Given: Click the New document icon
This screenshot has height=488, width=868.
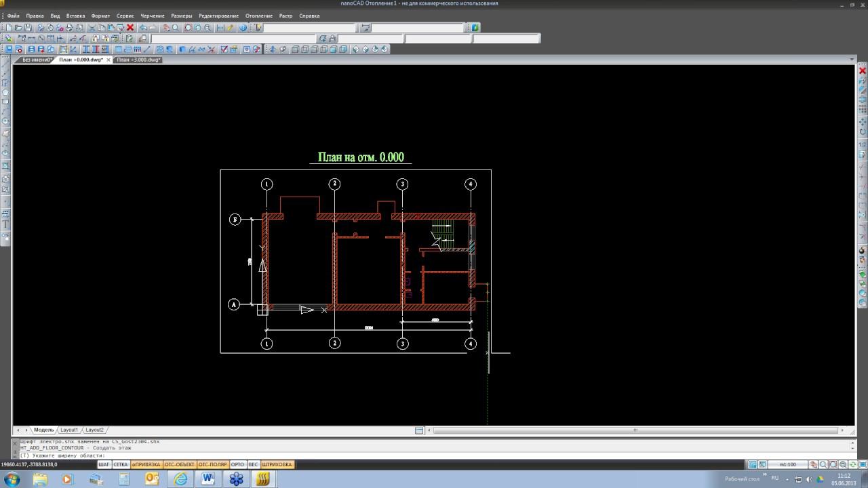Looking at the screenshot, I should (9, 28).
